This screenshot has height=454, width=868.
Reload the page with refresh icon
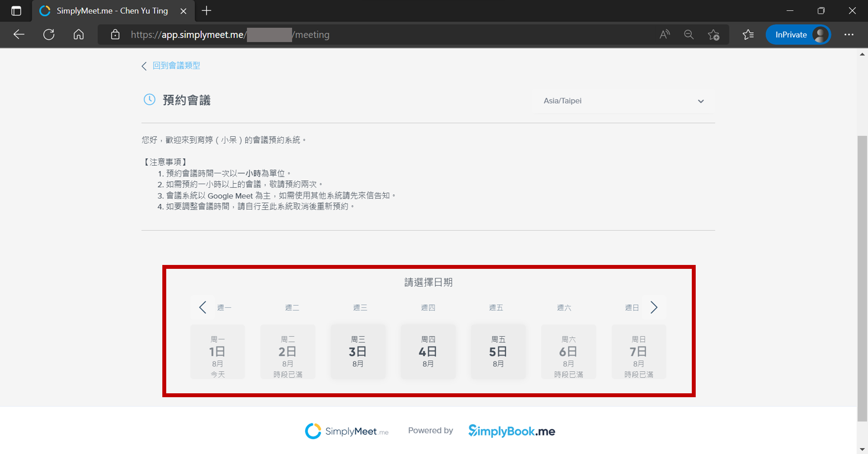[x=49, y=35]
